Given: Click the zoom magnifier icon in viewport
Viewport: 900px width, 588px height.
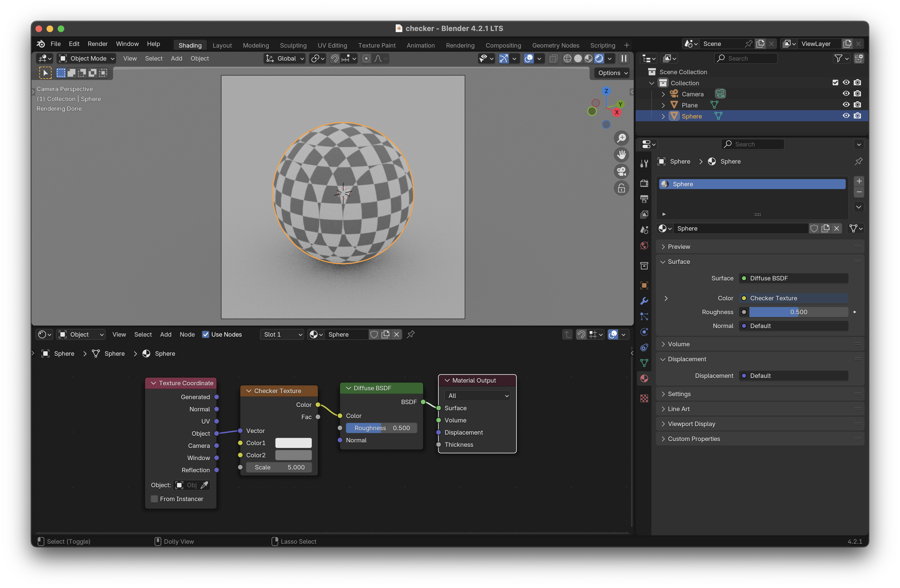Looking at the screenshot, I should 621,138.
